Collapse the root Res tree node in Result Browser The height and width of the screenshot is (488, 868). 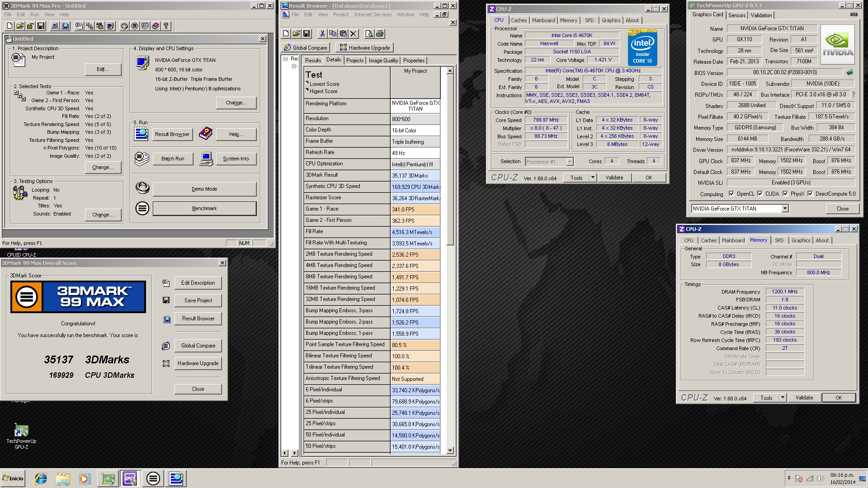(285, 59)
